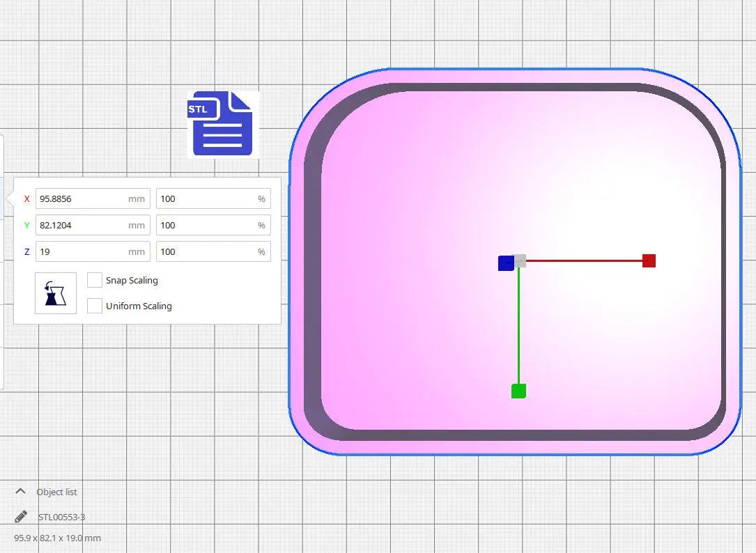
Task: Click the gray center scale handle
Action: (x=520, y=260)
